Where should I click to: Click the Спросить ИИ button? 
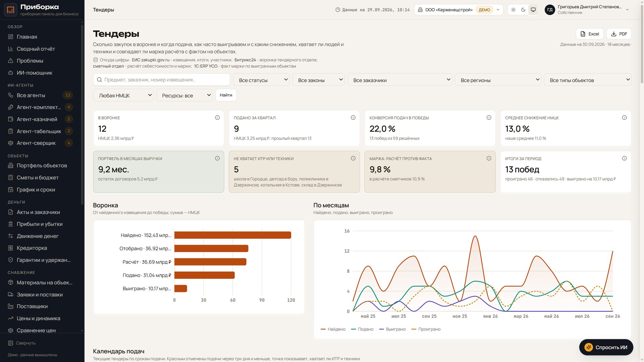606,347
